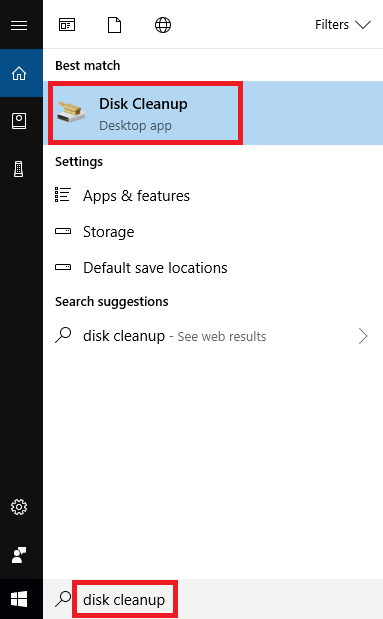The height and width of the screenshot is (619, 383).
Task: Filter results by Apps icon
Action: (67, 25)
